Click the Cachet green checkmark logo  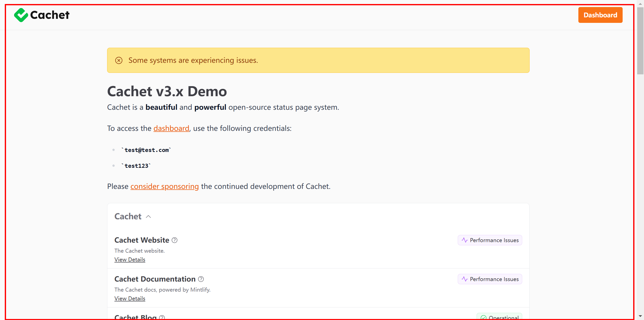click(21, 15)
